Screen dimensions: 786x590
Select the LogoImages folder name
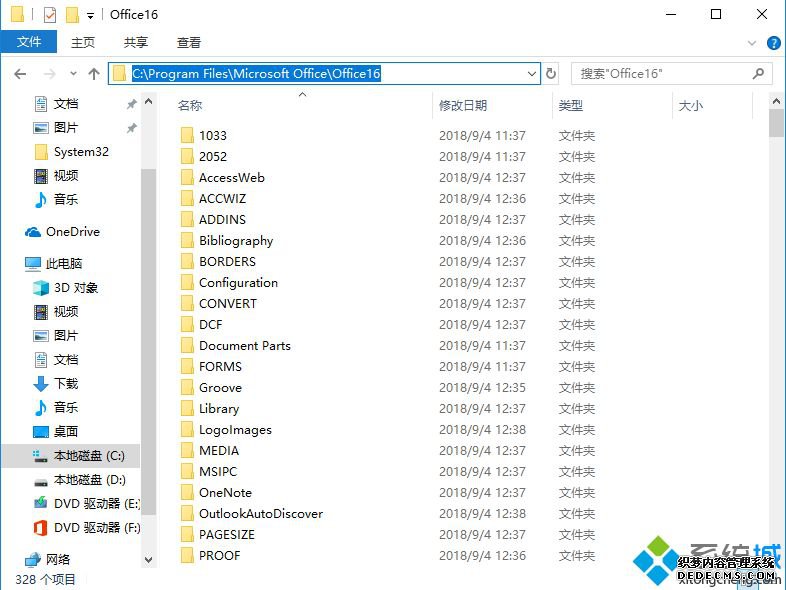click(235, 430)
